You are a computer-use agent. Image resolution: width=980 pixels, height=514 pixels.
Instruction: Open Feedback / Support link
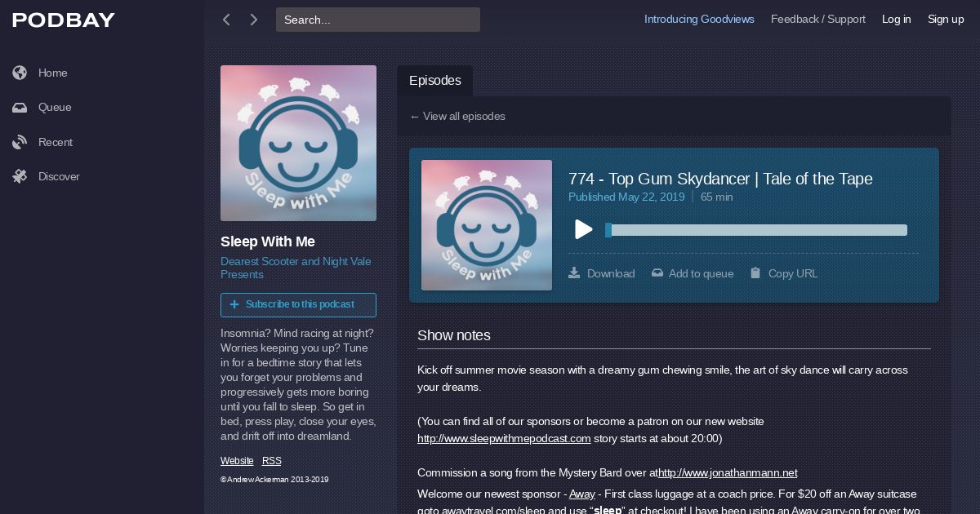[818, 20]
